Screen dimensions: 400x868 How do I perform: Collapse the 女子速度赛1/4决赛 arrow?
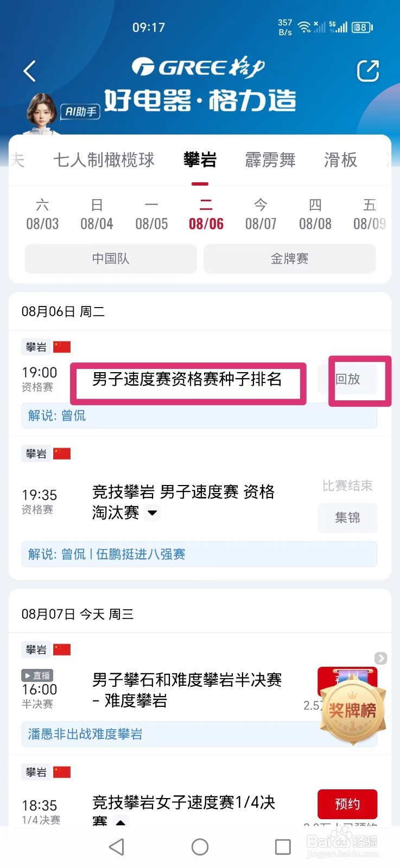[x=120, y=821]
